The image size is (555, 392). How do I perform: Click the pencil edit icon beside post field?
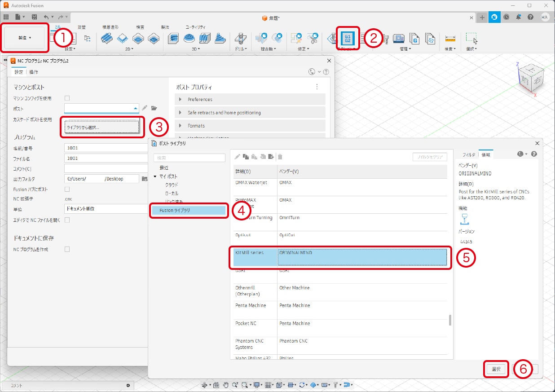point(144,108)
